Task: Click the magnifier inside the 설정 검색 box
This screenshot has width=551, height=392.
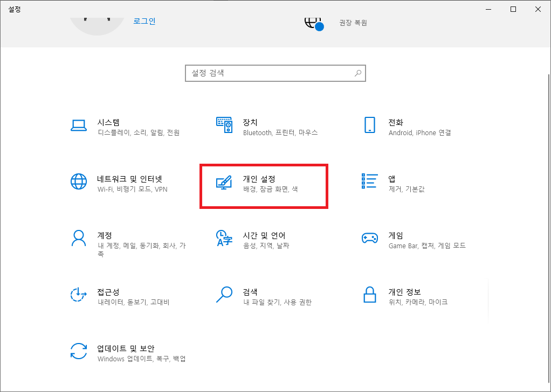Action: (358, 73)
